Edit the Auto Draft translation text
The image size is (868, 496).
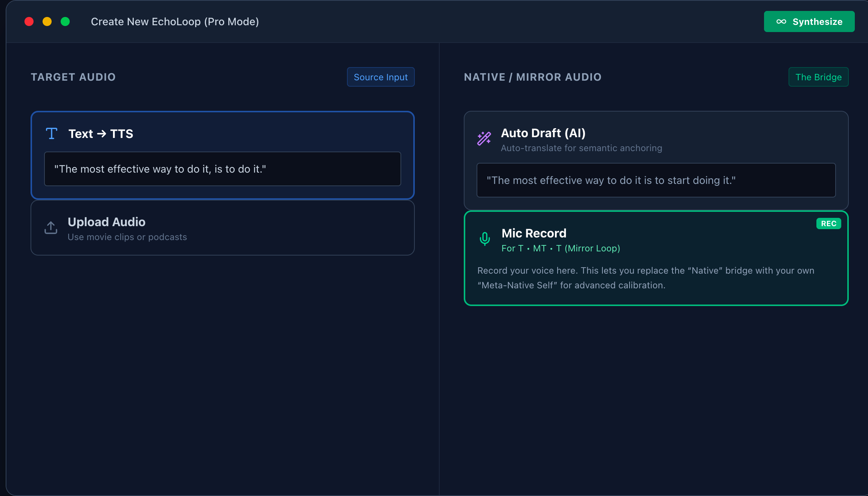[x=656, y=180]
